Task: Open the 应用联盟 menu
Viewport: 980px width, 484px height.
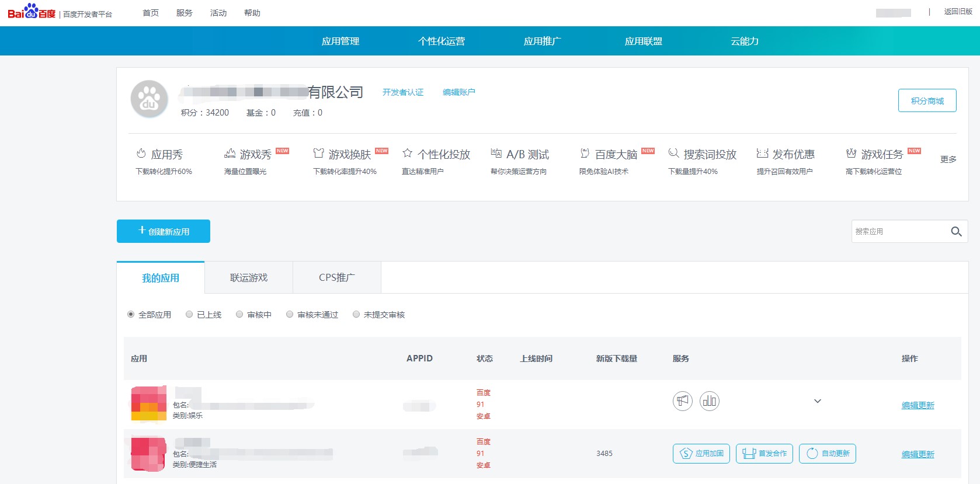Action: pyautogui.click(x=644, y=41)
